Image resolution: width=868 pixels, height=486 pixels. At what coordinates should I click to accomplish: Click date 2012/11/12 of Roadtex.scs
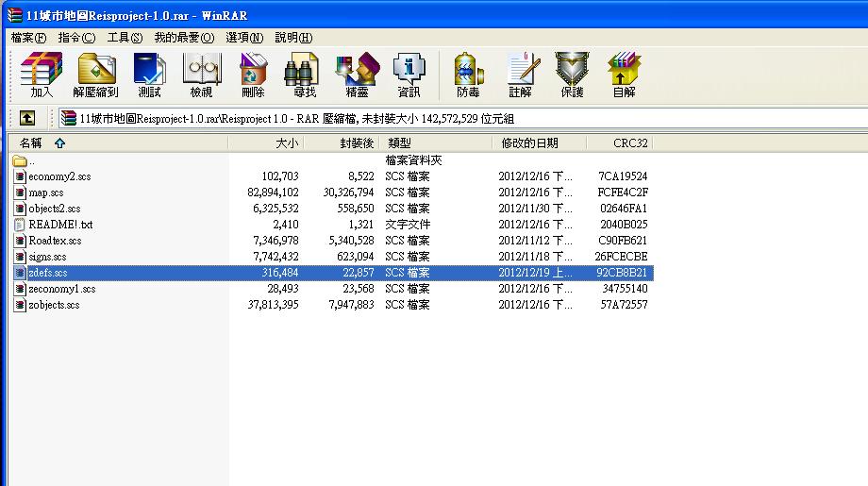[535, 241]
